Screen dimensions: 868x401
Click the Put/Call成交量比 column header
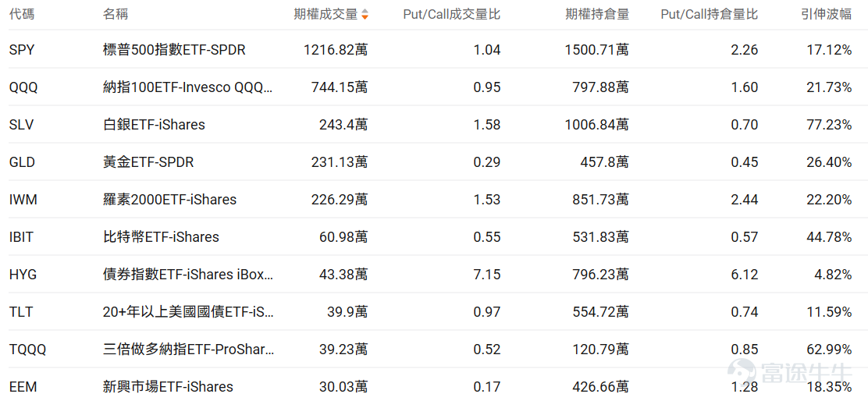[452, 14]
